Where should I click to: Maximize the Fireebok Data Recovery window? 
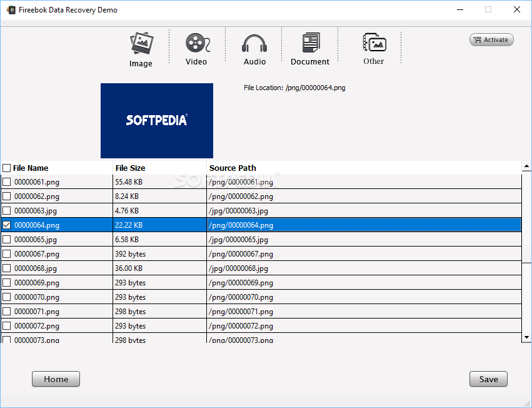(488, 9)
